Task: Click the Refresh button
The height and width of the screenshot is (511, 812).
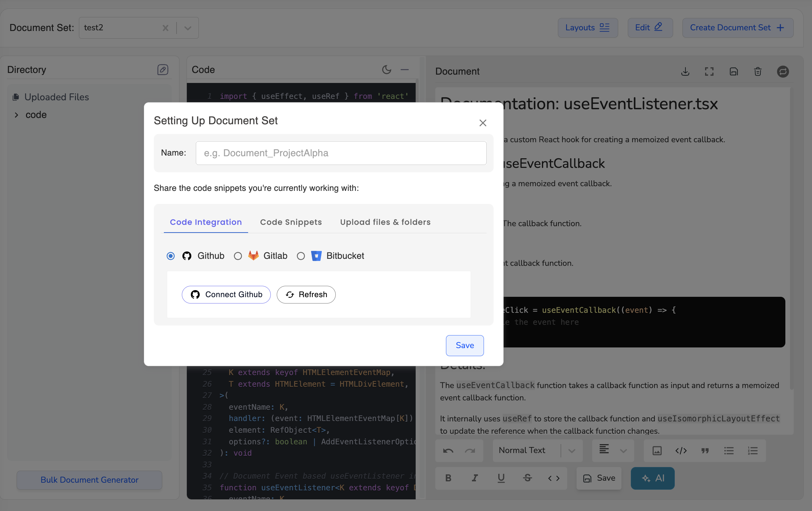Action: (306, 294)
